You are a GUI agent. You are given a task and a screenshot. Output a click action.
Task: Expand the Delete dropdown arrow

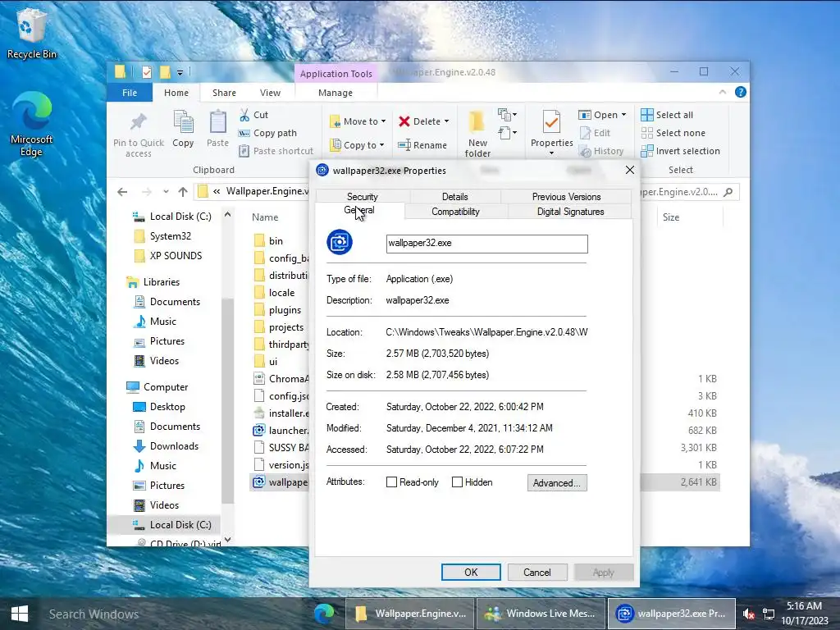447,121
